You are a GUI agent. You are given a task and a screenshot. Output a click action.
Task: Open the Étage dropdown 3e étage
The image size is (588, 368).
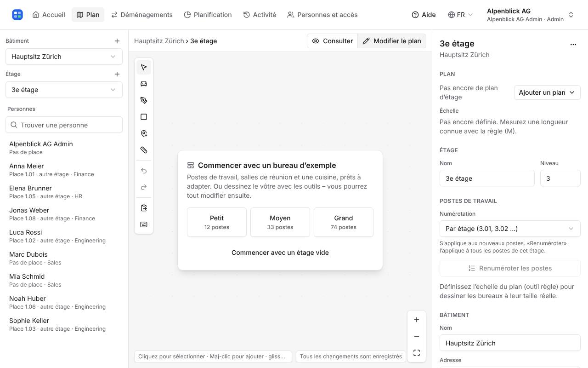64,90
